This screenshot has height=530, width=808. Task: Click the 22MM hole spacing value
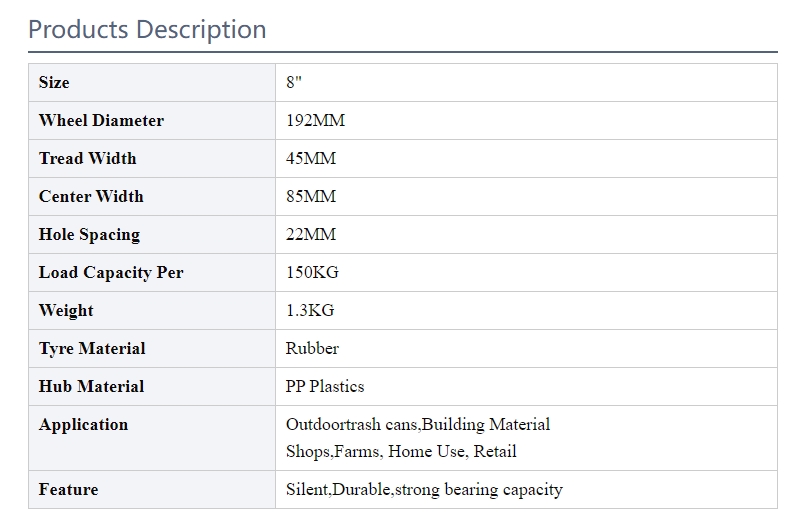[x=311, y=235]
